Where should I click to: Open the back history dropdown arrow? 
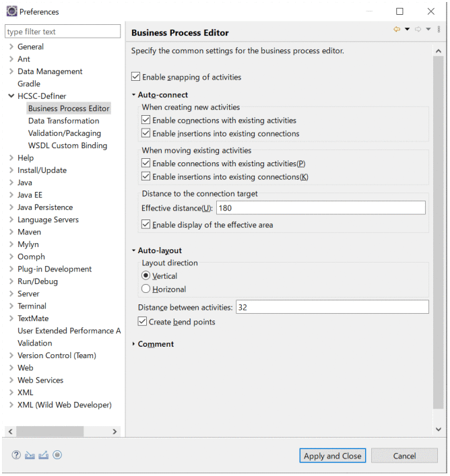(407, 30)
